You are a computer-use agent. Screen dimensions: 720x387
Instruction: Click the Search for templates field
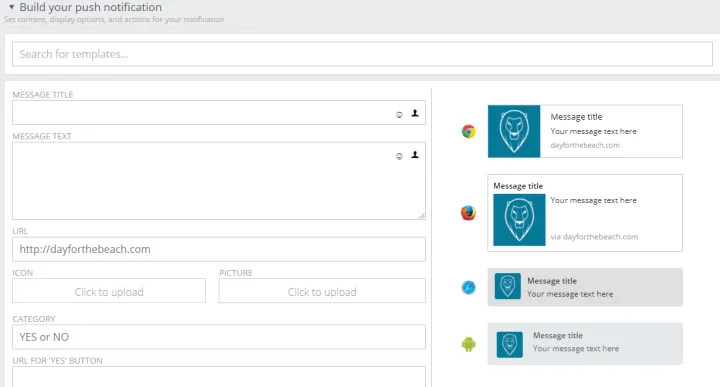[x=362, y=54]
